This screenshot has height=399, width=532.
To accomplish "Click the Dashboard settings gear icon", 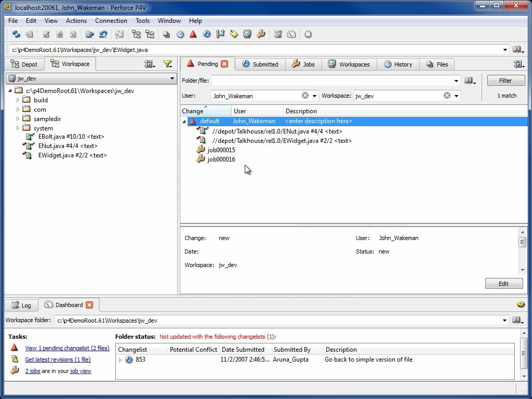I will 521,304.
